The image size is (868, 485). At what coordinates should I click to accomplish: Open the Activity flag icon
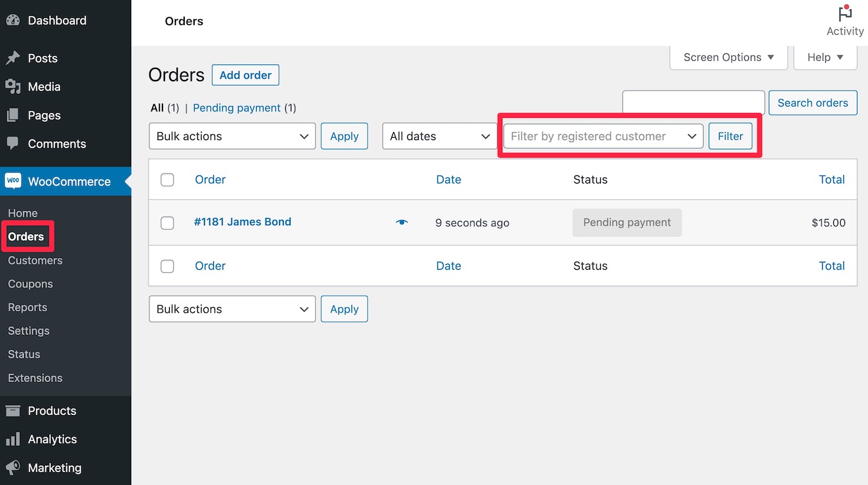(844, 14)
